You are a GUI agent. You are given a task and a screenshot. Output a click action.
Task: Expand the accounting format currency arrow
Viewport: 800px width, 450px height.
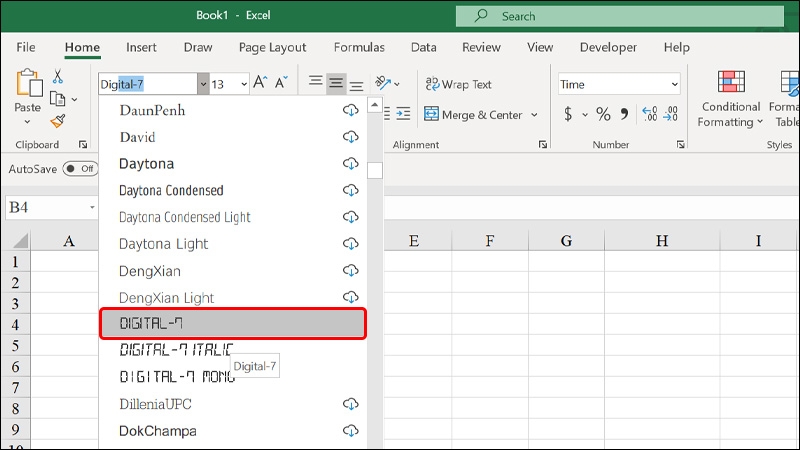585,115
